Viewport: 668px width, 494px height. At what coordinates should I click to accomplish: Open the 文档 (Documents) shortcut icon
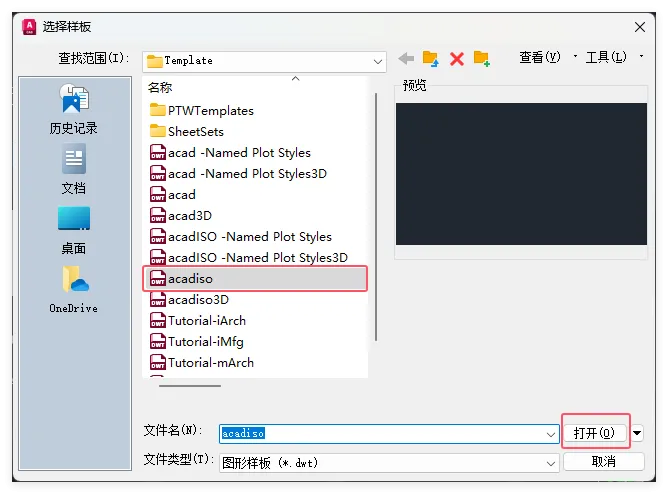pyautogui.click(x=74, y=158)
